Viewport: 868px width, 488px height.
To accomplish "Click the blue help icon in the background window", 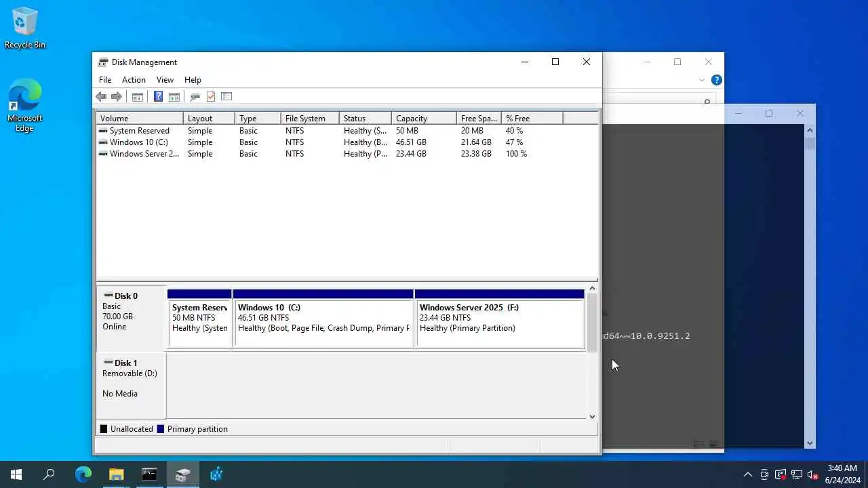I will [x=716, y=80].
